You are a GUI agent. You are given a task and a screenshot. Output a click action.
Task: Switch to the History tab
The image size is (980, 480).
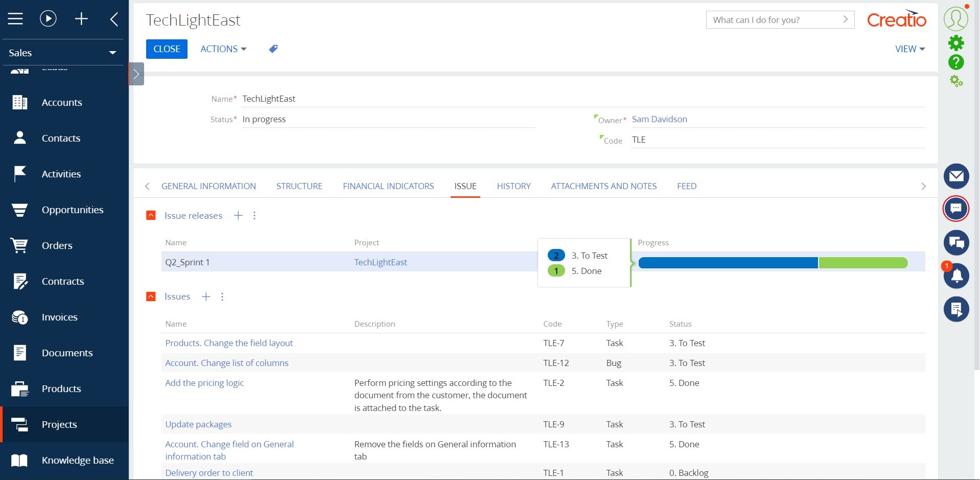pos(514,186)
